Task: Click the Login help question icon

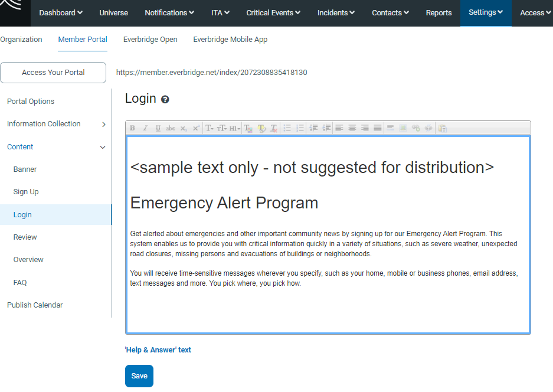Action: pos(165,100)
